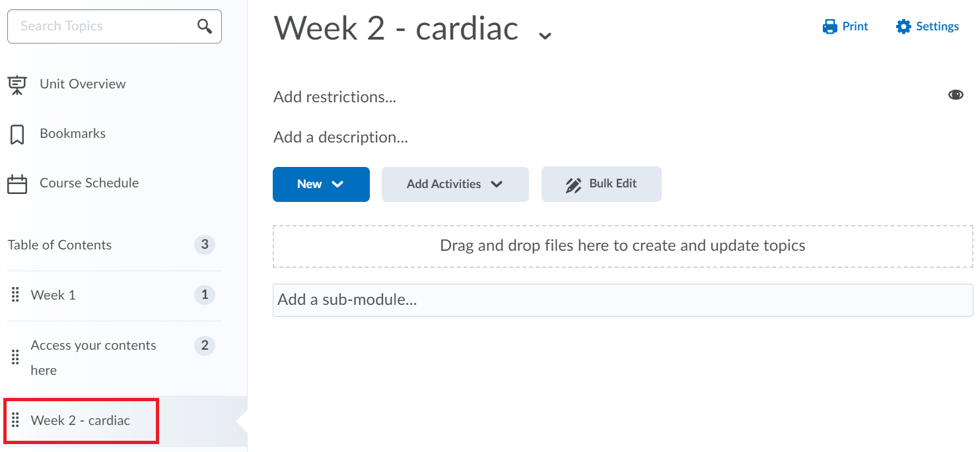Click Add restrictions link
This screenshot has width=980, height=452.
(335, 97)
